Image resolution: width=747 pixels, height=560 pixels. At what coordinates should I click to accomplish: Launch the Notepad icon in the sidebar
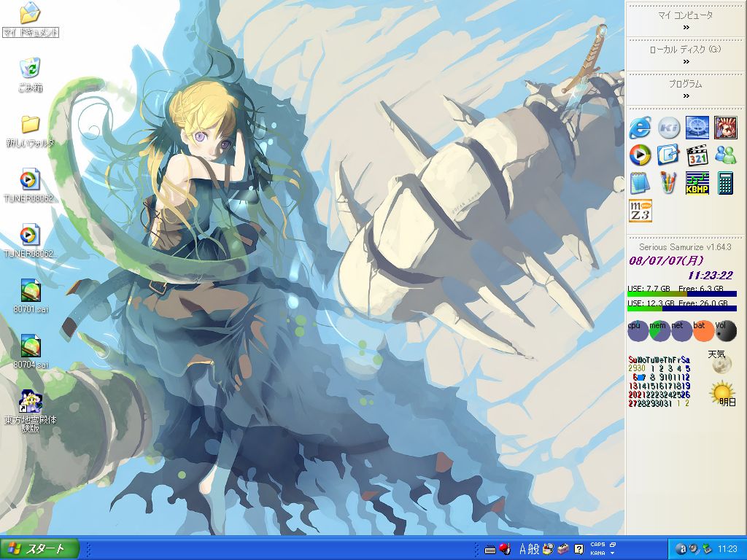pyautogui.click(x=640, y=183)
